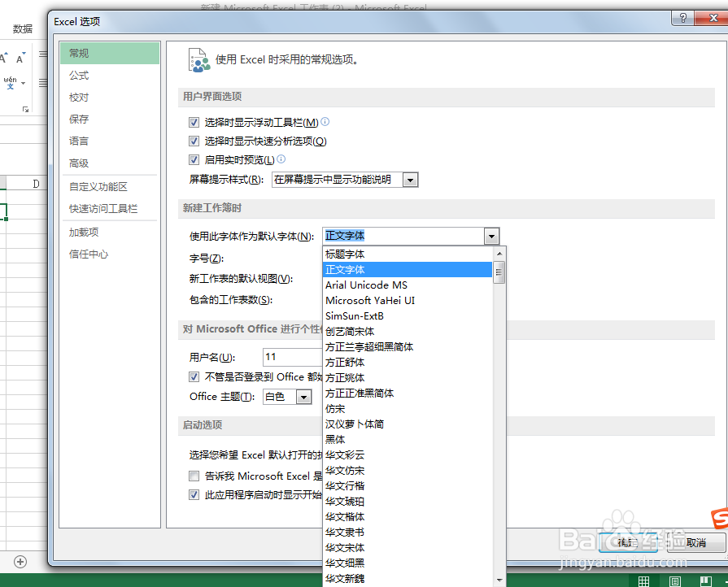Open font group dialog launcher in ribbon

[25, 109]
